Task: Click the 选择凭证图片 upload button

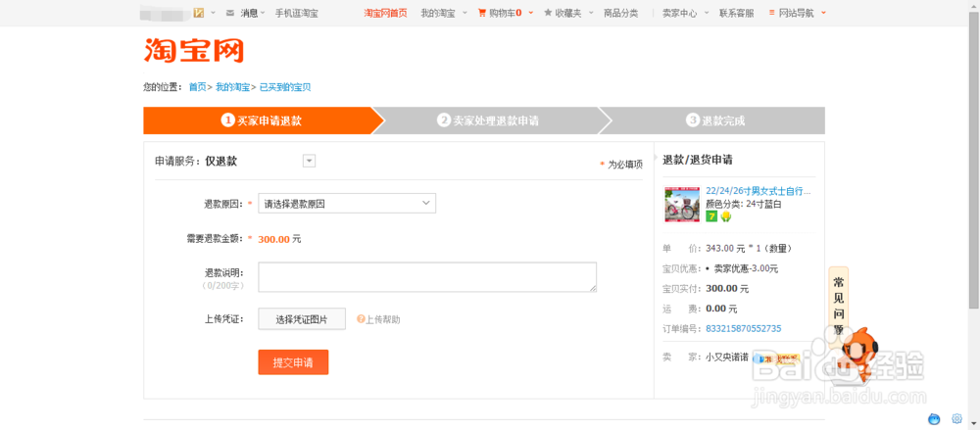Action: coord(302,319)
